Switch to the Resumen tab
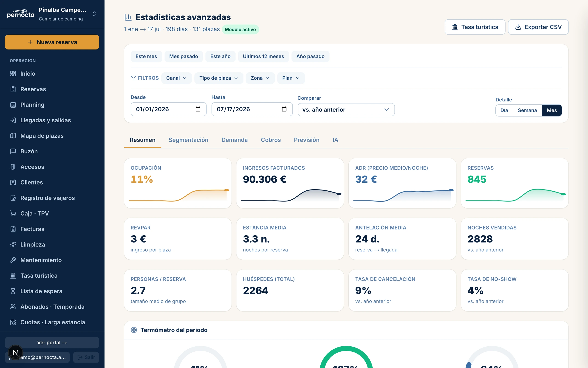This screenshot has width=588, height=368. [x=143, y=140]
